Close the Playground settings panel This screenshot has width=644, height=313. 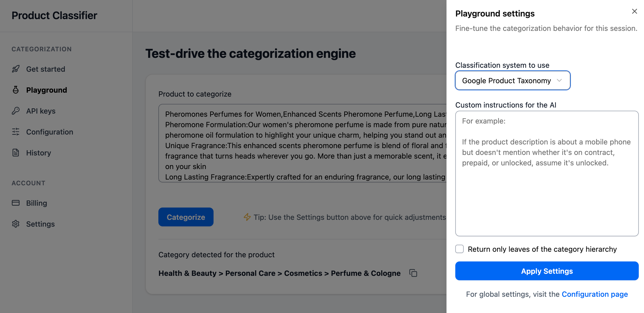click(634, 11)
